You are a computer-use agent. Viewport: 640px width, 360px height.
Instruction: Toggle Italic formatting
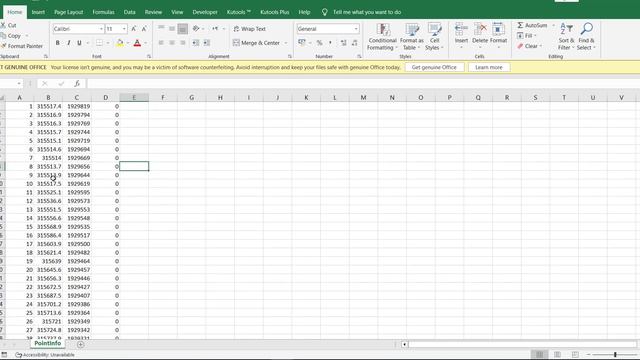(69, 43)
